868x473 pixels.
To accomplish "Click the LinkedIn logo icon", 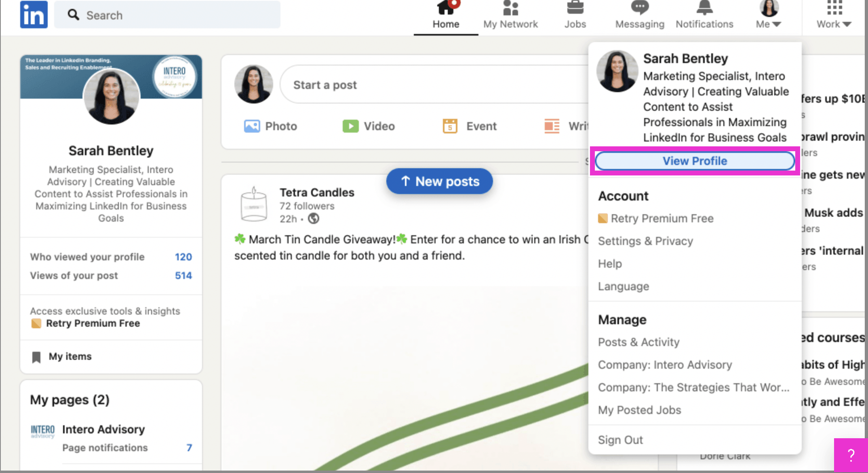I will pos(34,15).
